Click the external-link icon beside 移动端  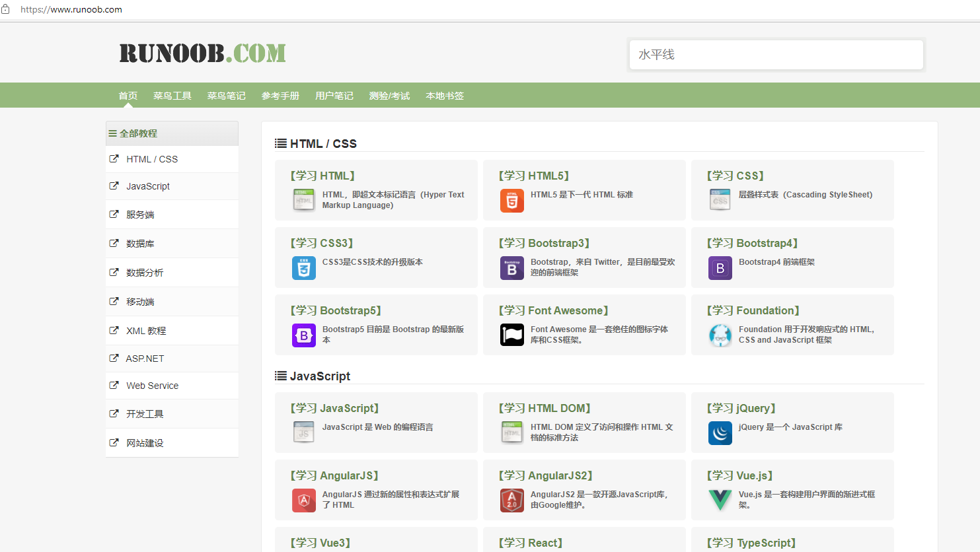[114, 301]
